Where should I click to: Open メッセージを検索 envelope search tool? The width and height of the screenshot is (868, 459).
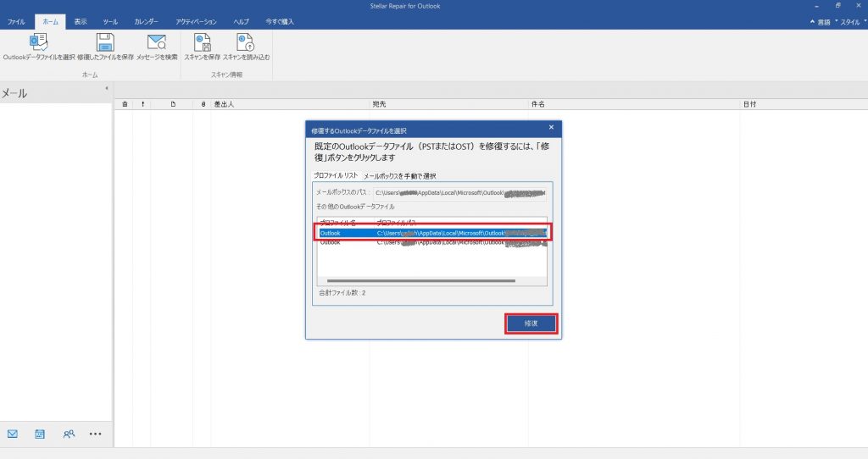coord(157,42)
